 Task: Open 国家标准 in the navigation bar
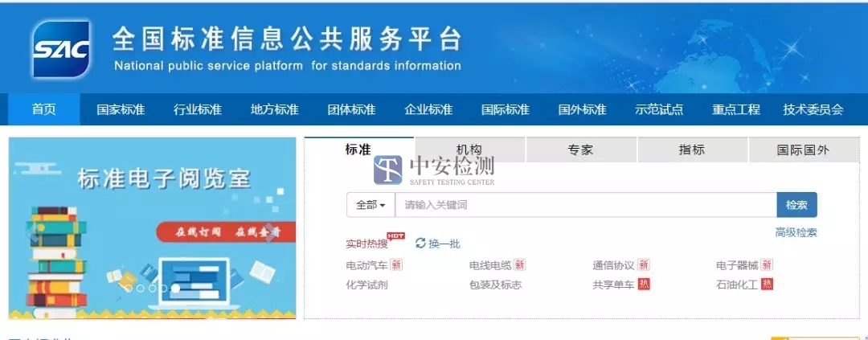121,109
